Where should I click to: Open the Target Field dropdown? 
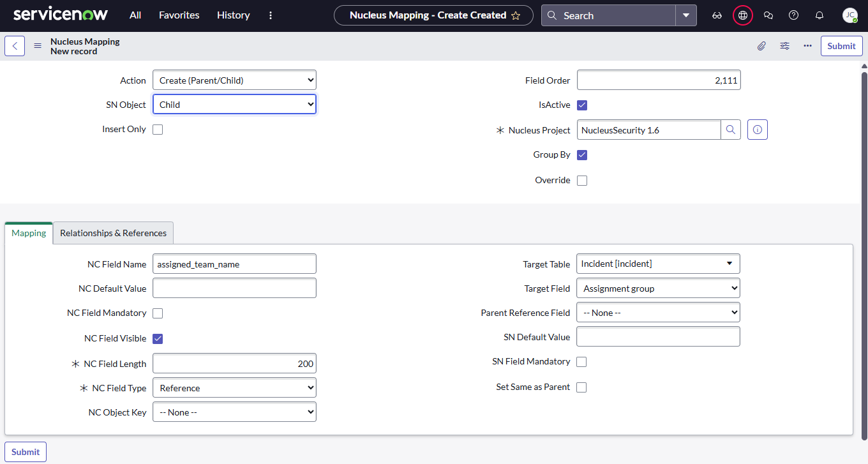658,288
